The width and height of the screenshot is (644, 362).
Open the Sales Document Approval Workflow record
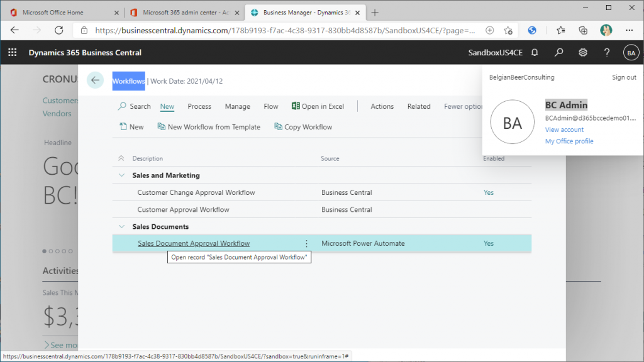pos(194,243)
